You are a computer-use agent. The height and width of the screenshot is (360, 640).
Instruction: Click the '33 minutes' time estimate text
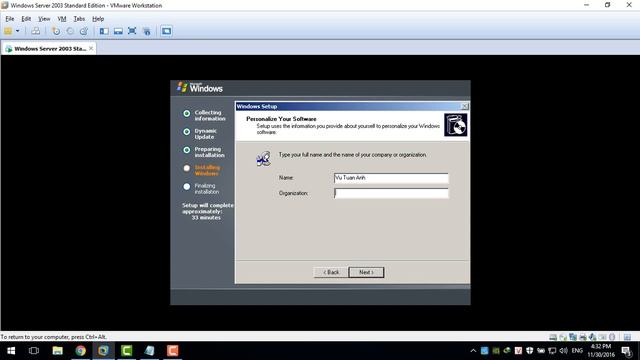206,218
